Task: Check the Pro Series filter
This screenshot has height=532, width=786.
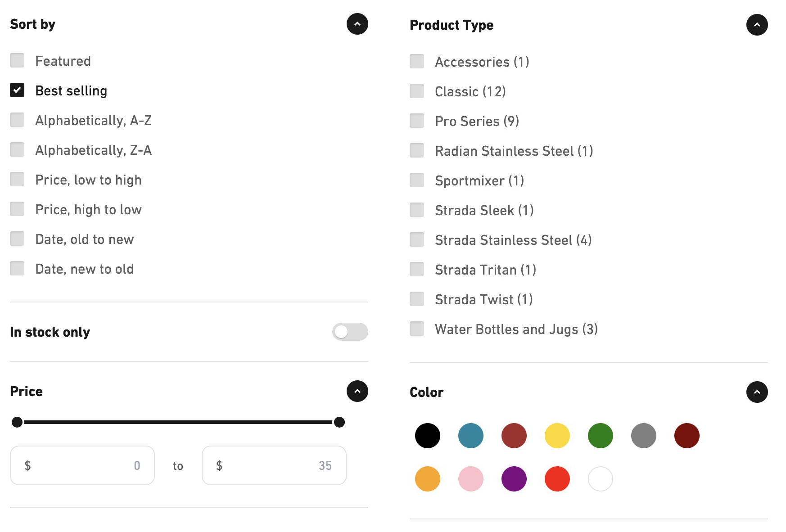Action: click(x=416, y=121)
